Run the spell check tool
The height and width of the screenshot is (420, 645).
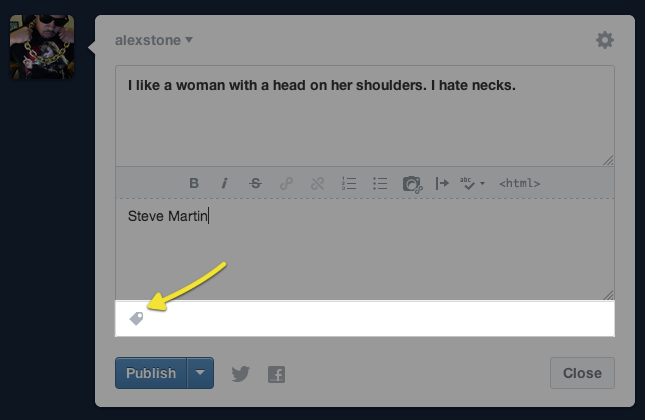(x=468, y=183)
